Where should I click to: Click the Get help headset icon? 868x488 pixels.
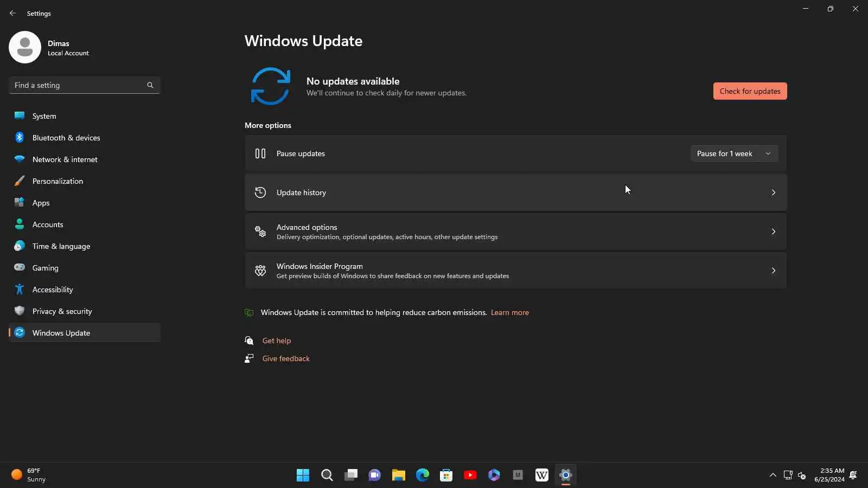[249, 341]
